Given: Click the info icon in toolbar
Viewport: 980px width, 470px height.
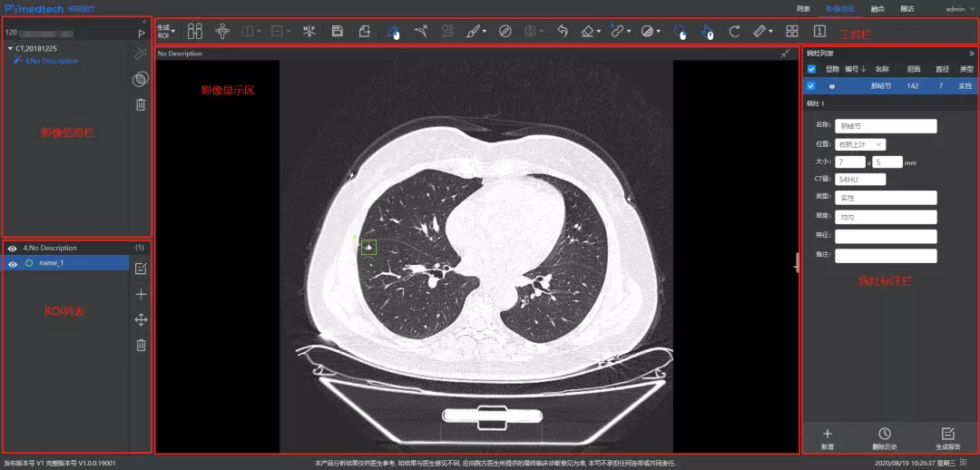Looking at the screenshot, I should pos(819,32).
